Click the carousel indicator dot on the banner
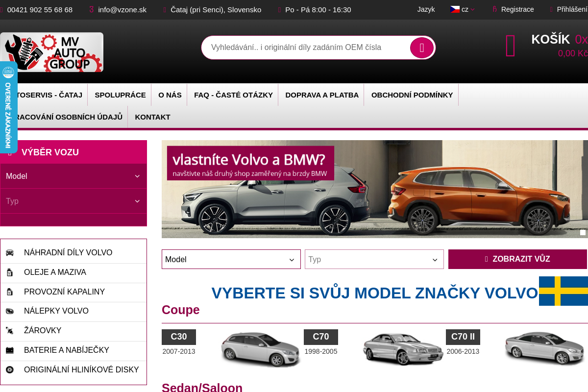This screenshot has width=588, height=392. 583,232
